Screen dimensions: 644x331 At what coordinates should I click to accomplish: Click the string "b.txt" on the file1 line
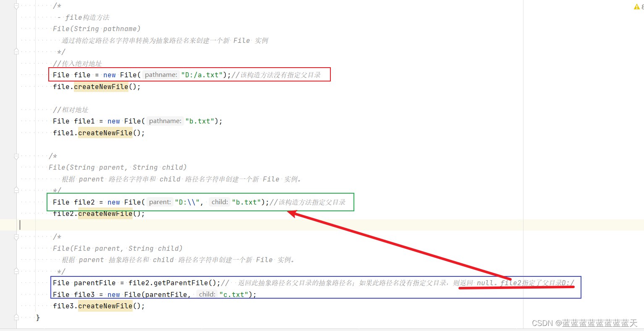tap(200, 121)
